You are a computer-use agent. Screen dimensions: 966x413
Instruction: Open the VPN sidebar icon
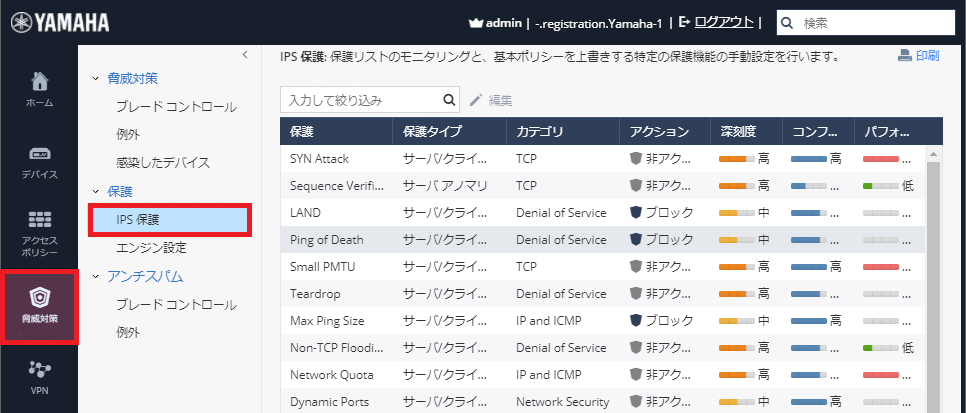click(39, 371)
